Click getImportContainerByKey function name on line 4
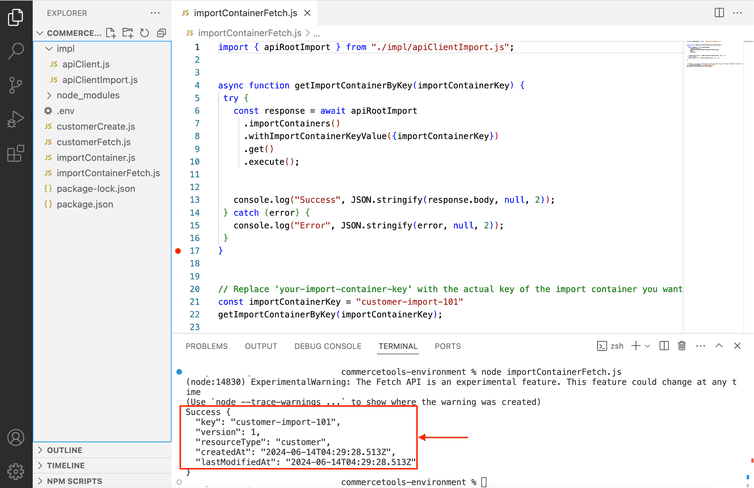 (x=353, y=85)
